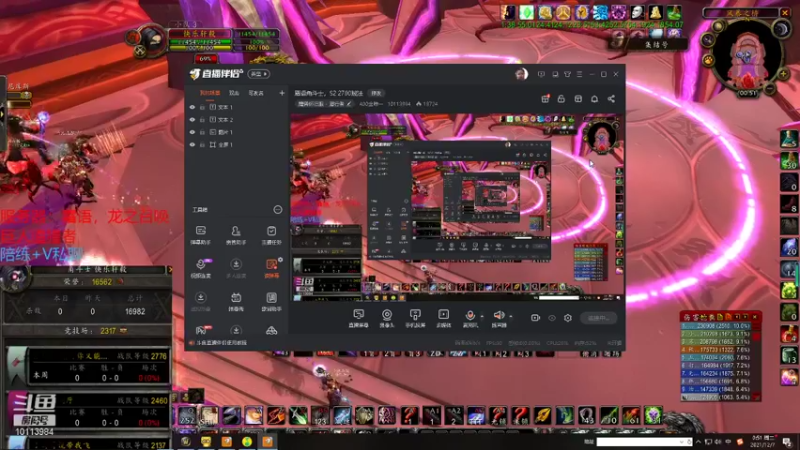Open the gift box icon above the preview

coord(545,99)
